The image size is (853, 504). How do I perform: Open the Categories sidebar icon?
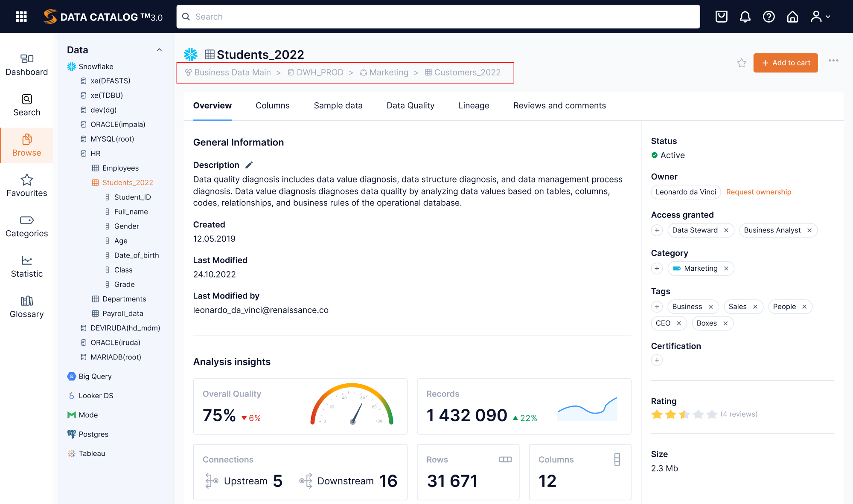tap(26, 225)
